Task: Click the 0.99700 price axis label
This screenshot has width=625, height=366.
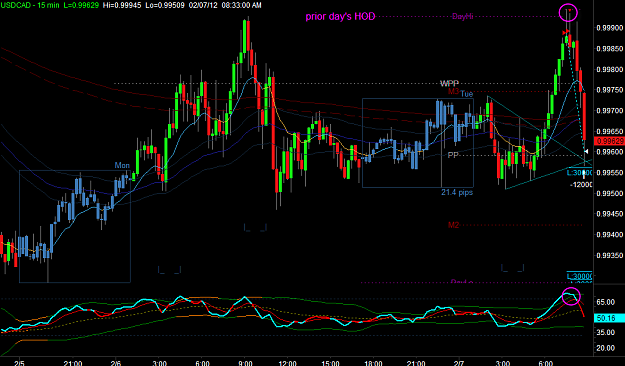Action: tap(610, 110)
